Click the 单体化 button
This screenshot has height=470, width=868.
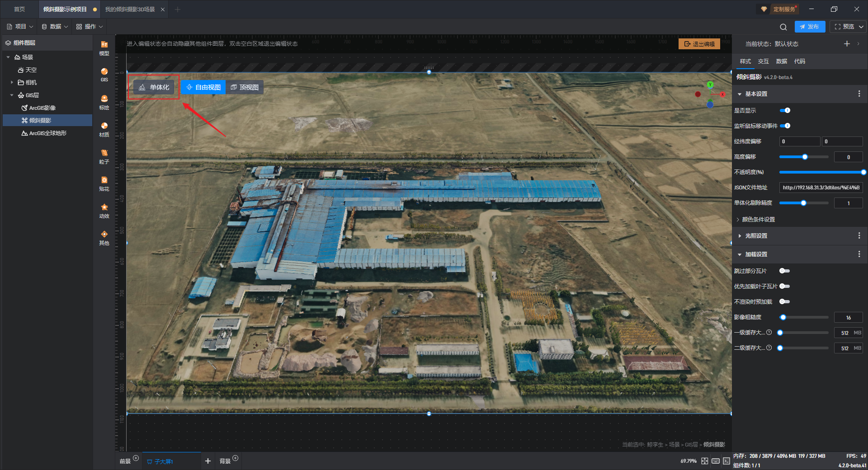point(154,87)
